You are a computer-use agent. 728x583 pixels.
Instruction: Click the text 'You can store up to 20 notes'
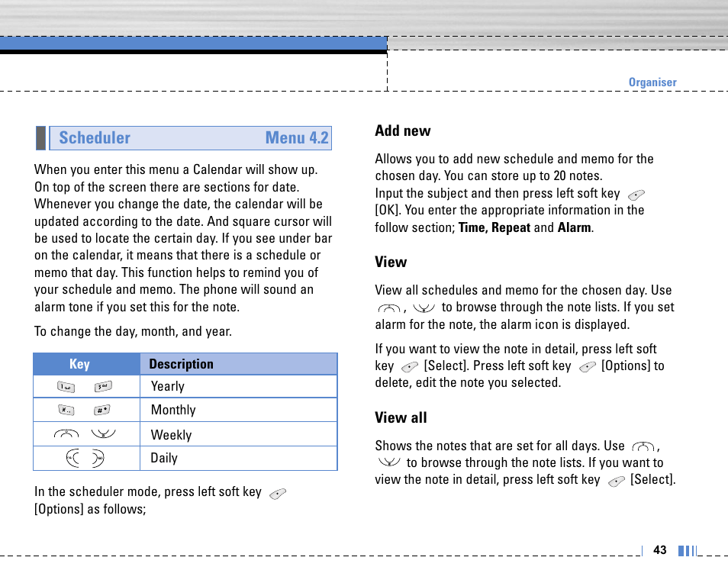click(522, 176)
